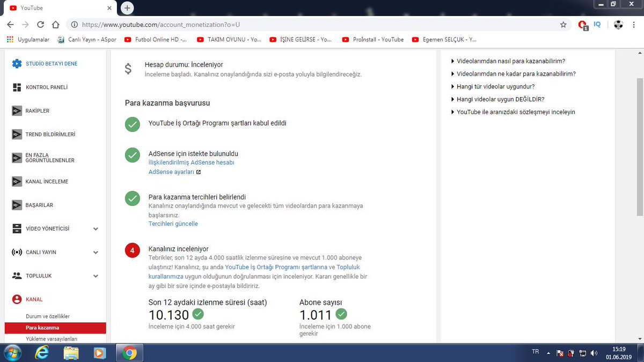
Task: Expand Video Yöneticisi submenu chevron
Action: click(x=96, y=229)
